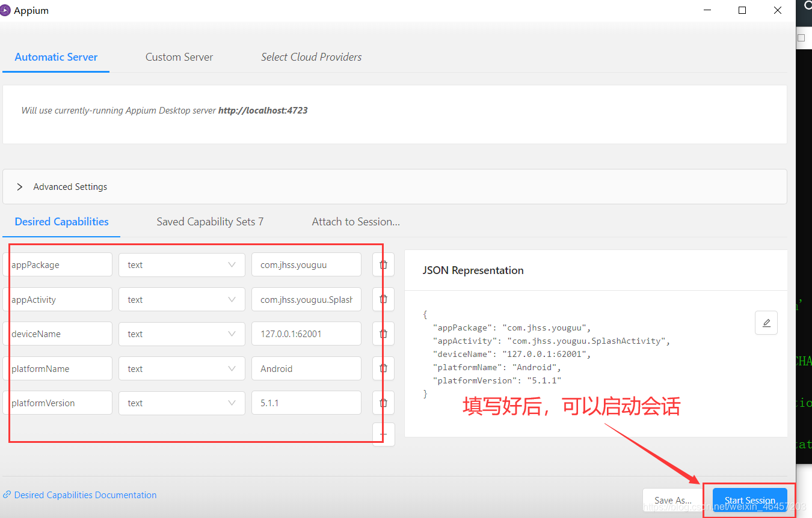
Task: Delete the platformName capability row
Action: point(383,368)
